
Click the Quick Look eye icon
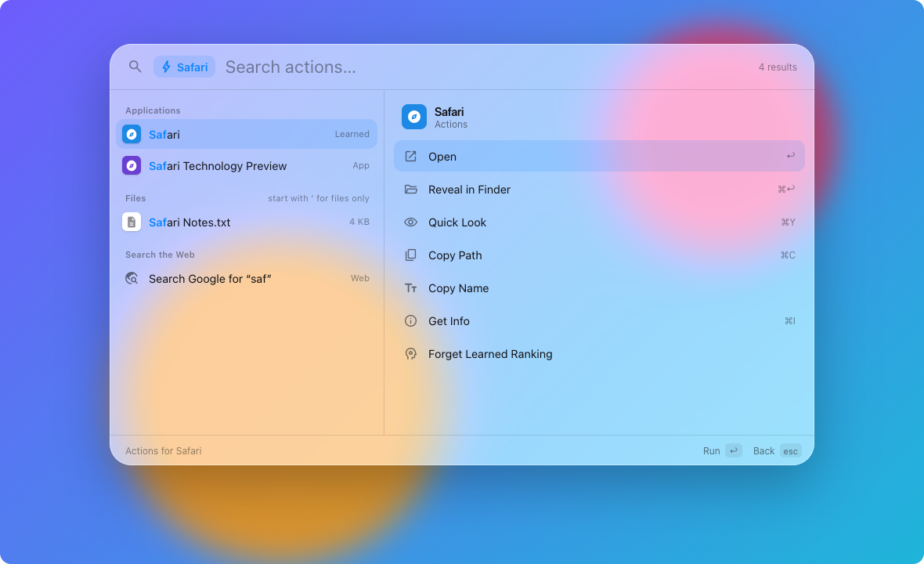411,222
